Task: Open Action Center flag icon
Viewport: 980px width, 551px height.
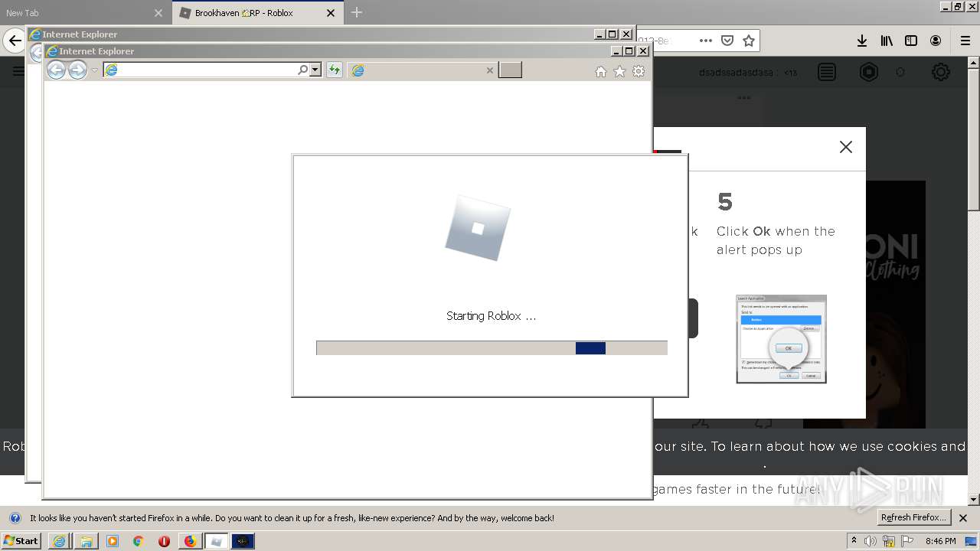Action: 906,541
